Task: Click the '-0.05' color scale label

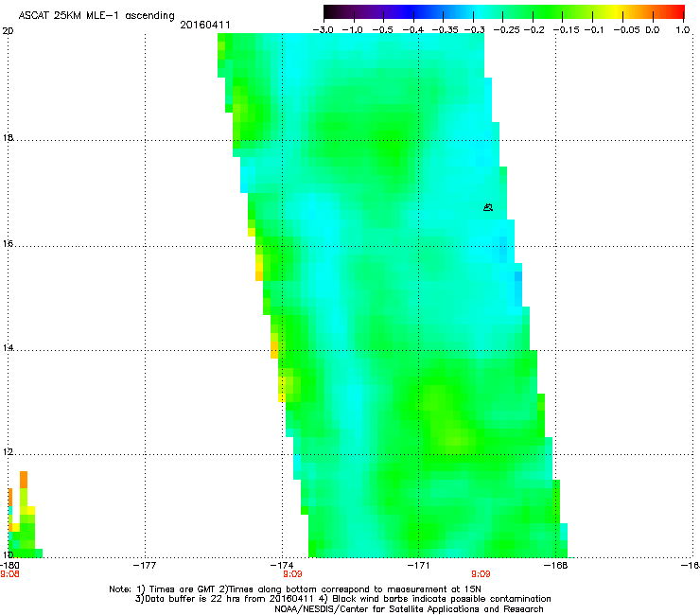Action: 627,30
